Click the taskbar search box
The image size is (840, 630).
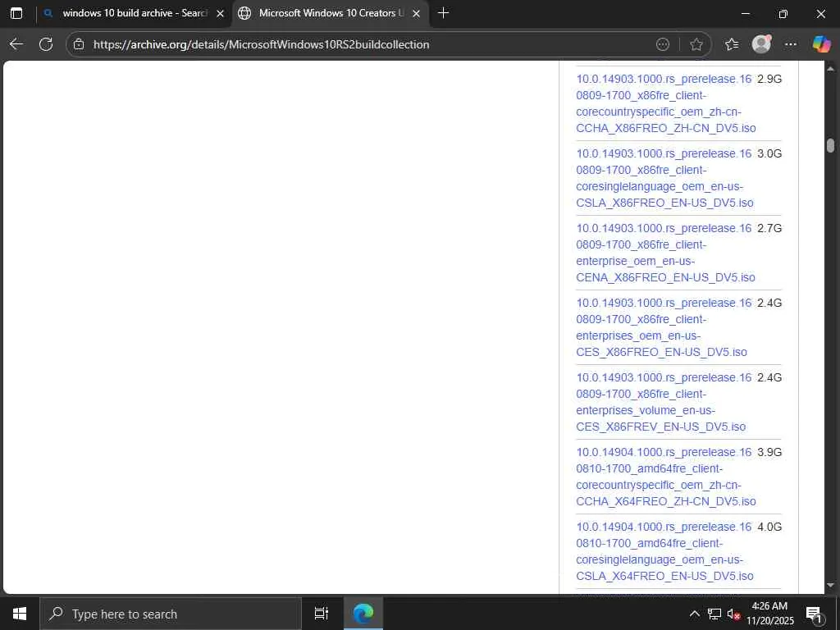tap(171, 614)
